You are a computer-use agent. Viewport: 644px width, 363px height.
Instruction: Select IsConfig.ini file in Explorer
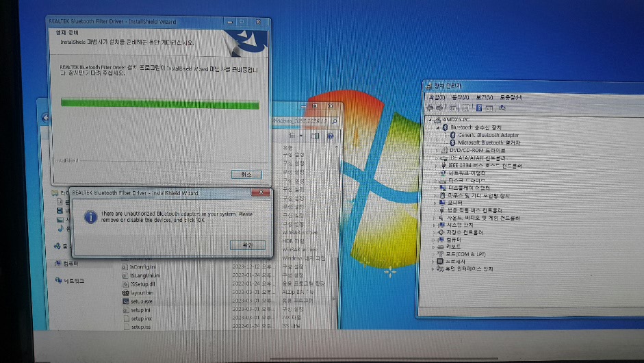[x=142, y=267]
